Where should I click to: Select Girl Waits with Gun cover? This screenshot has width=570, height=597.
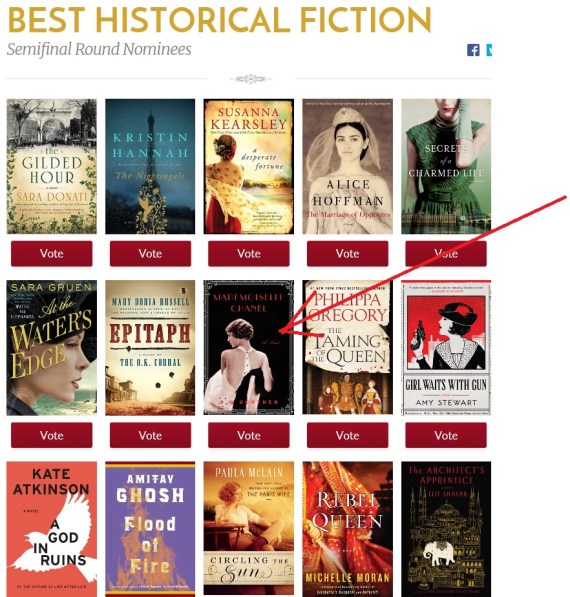click(446, 347)
